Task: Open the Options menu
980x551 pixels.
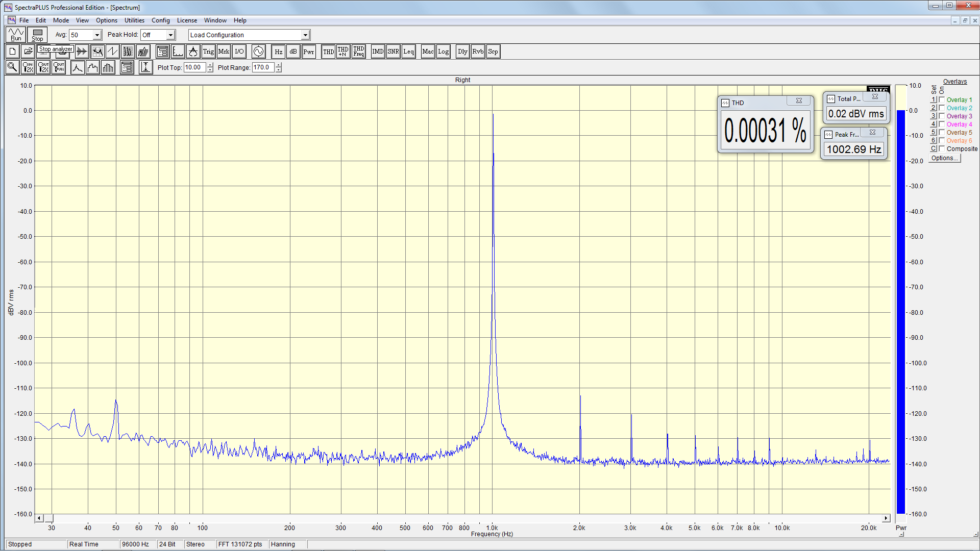Action: coord(106,20)
